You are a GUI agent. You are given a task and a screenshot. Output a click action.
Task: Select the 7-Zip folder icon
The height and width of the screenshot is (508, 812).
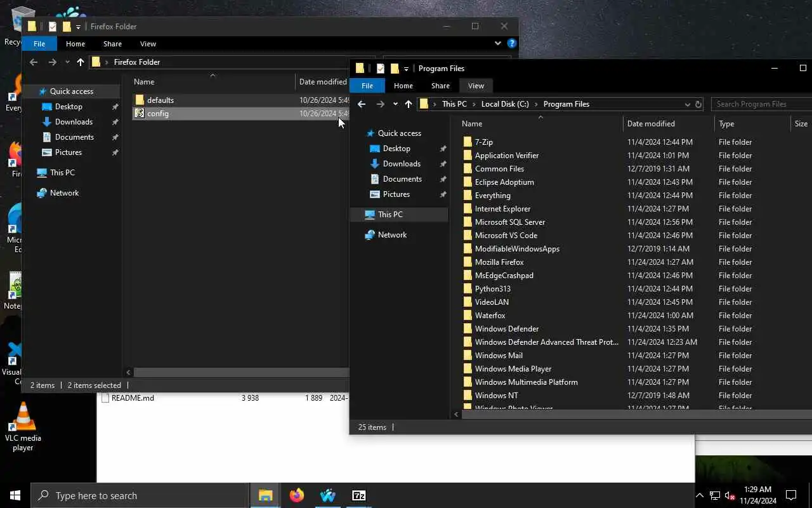coord(468,142)
